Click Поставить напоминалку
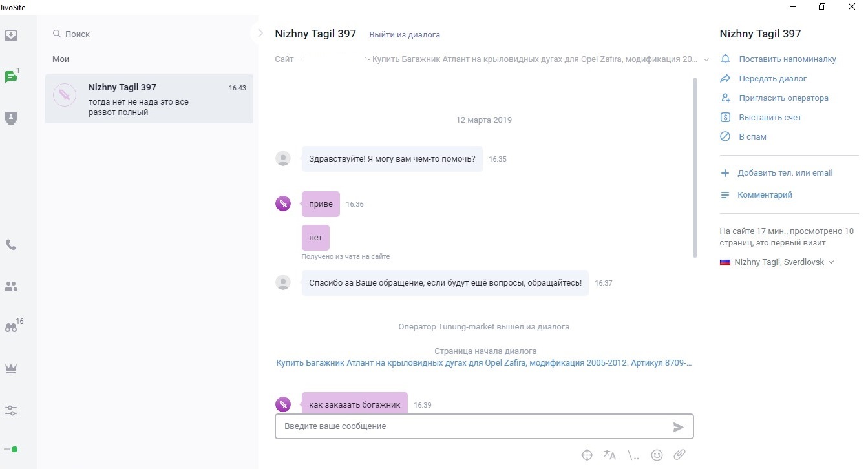Viewport: 868px width, 469px height. click(x=788, y=59)
